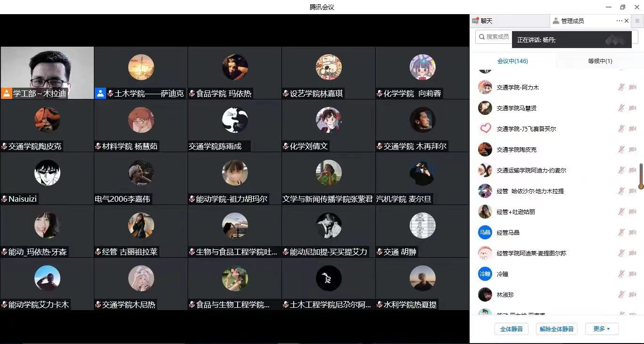The height and width of the screenshot is (344, 644).
Task: Click camera icon next to 冷瞳
Action: [x=633, y=274]
